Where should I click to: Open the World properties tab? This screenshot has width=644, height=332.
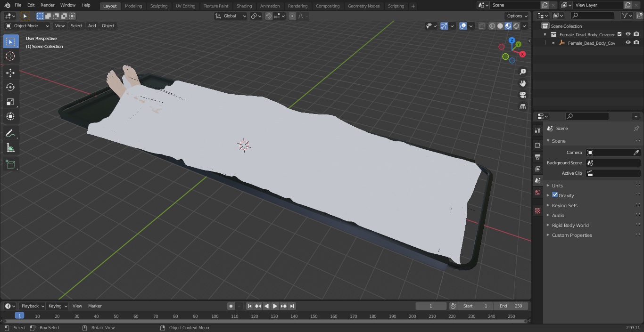(x=537, y=192)
